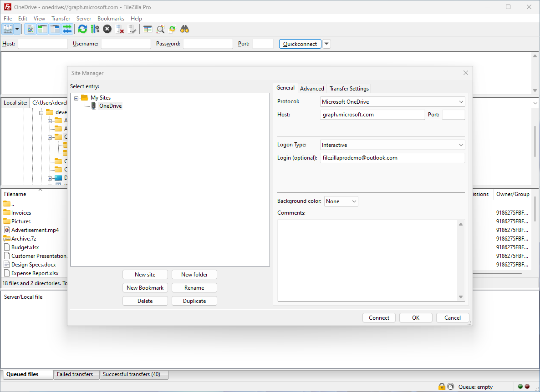The width and height of the screenshot is (540, 392).
Task: Open the Find files search (binoculars icon)
Action: (x=184, y=29)
